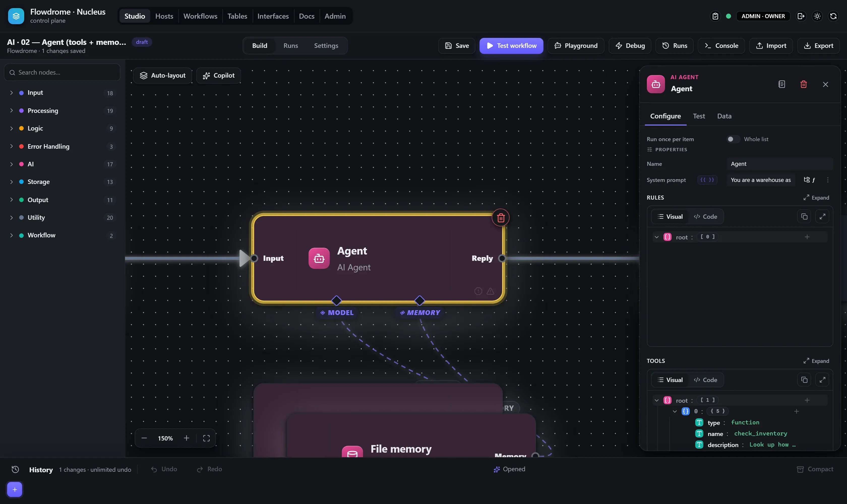Toggle Run once per item switch
Screen dimensions: 847x504
click(733, 139)
